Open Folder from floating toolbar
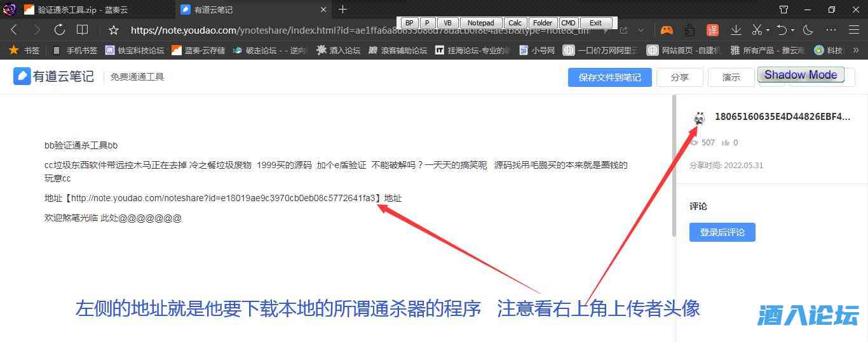The image size is (868, 342). tap(542, 23)
